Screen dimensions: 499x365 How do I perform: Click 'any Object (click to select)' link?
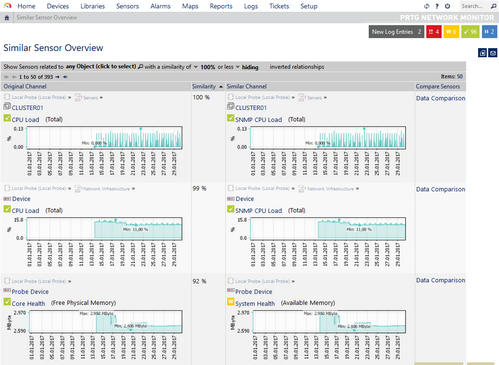pyautogui.click(x=101, y=66)
